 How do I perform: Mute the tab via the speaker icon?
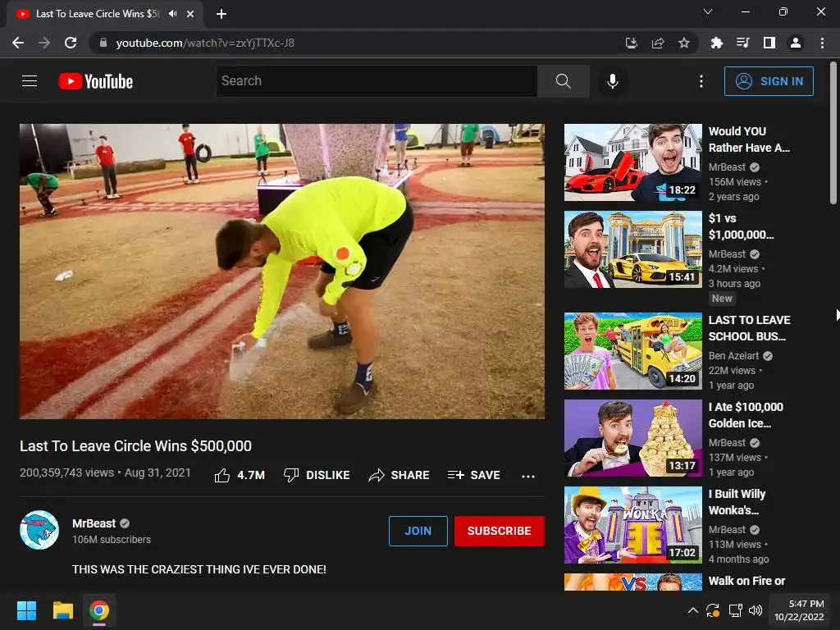click(172, 14)
